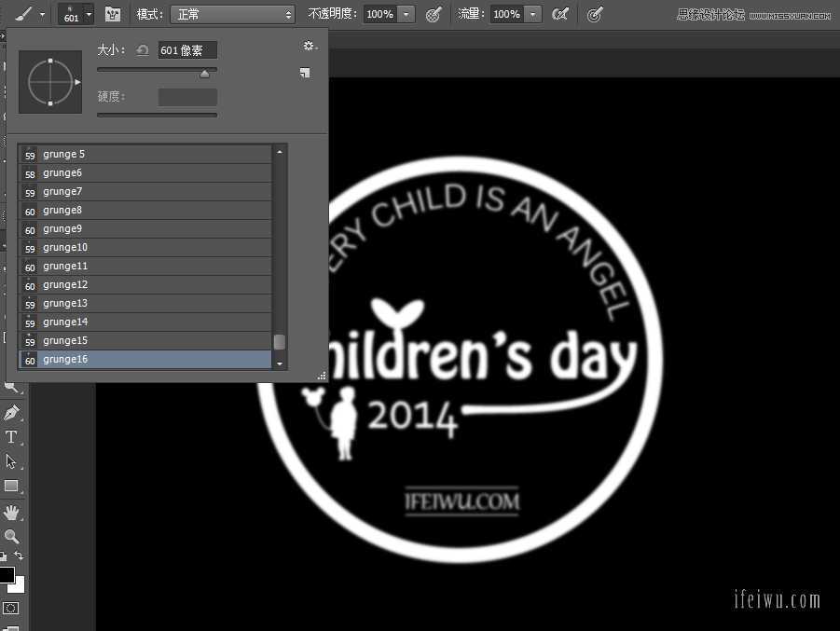Create new brush preset from current brush
This screenshot has width=840, height=631.
305,73
